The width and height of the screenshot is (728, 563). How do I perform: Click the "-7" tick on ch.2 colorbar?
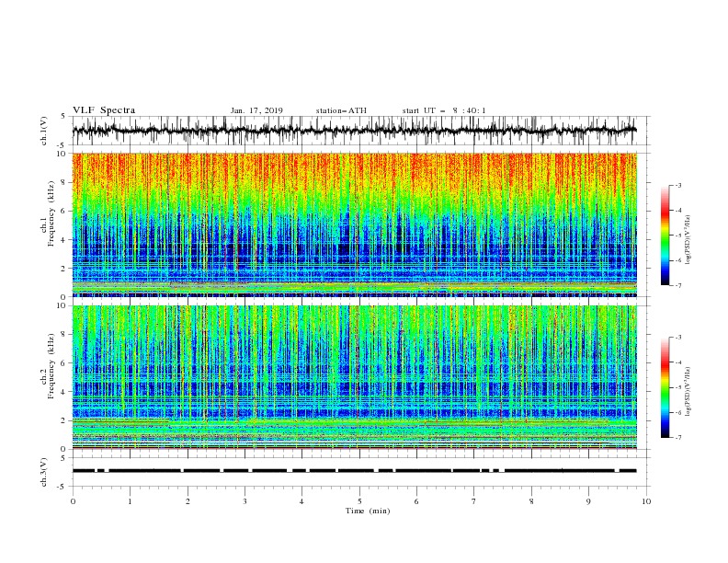[678, 437]
